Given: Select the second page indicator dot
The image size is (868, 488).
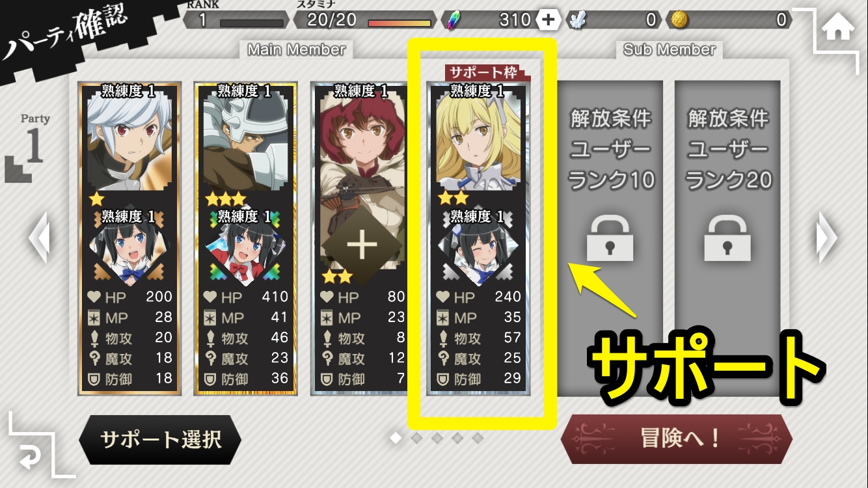Looking at the screenshot, I should click(x=416, y=439).
